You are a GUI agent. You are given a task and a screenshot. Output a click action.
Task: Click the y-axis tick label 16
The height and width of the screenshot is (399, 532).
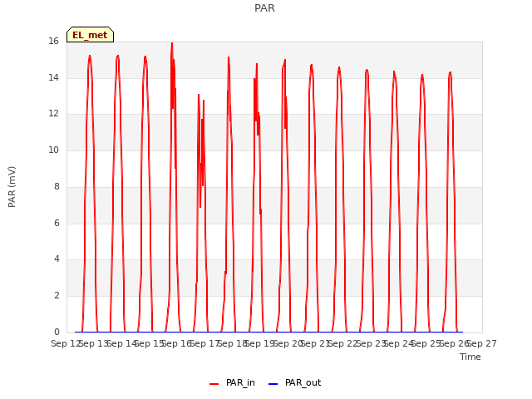[x=53, y=41]
